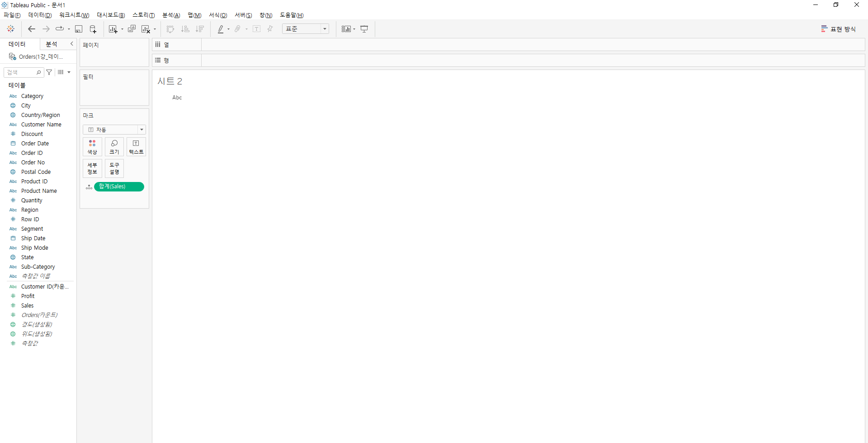Click the new worksheet icon
868x443 pixels.
tap(113, 29)
